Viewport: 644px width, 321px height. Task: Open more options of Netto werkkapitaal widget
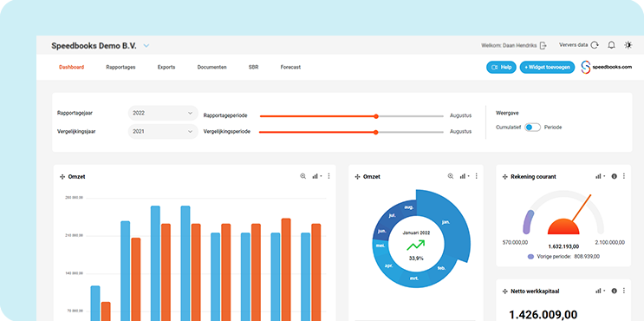coord(624,291)
